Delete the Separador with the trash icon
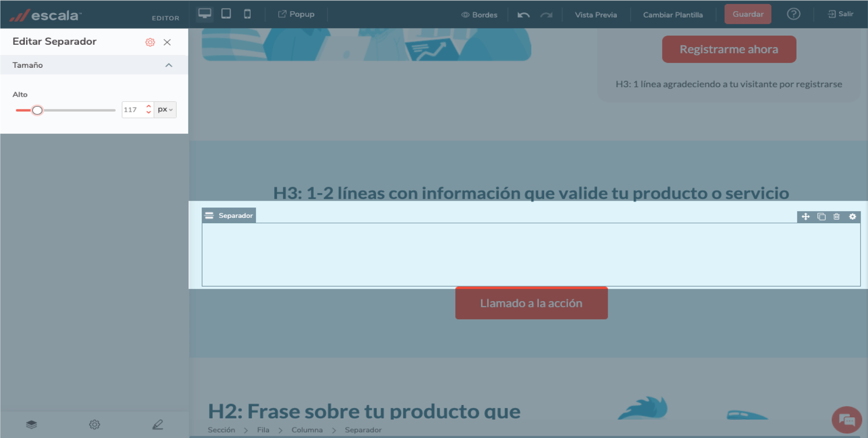The width and height of the screenshot is (868, 438). pos(836,217)
